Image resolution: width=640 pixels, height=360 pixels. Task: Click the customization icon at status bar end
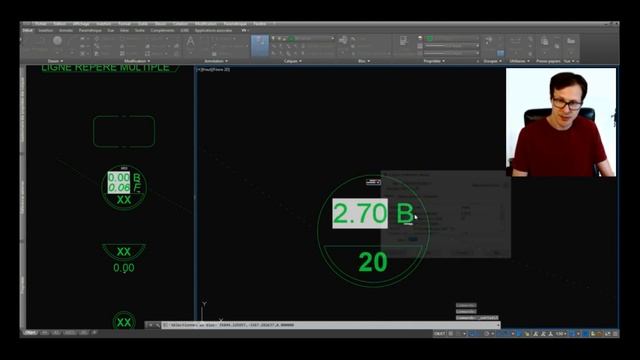coord(615,333)
